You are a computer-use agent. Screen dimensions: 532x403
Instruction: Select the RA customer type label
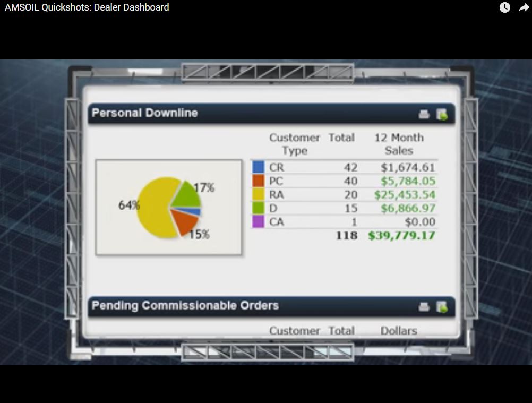pyautogui.click(x=277, y=195)
